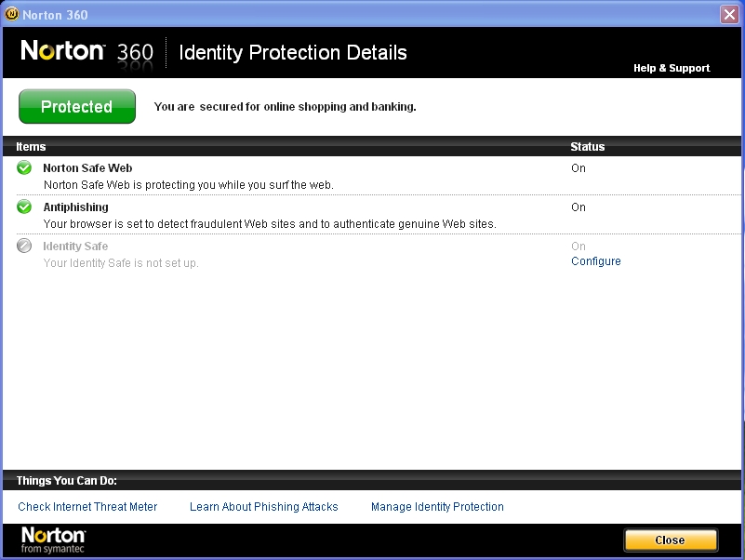
Task: Click the Things You Can Do header
Action: click(67, 481)
